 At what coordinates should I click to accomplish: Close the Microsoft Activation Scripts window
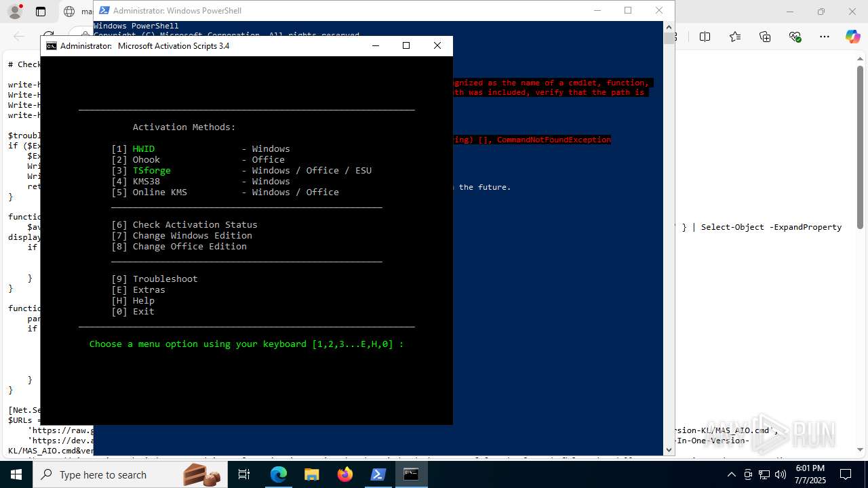[437, 45]
